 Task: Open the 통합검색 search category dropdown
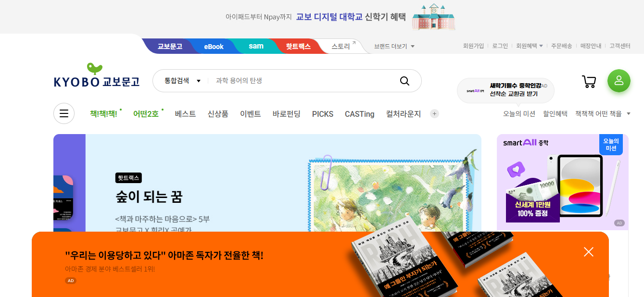point(183,81)
